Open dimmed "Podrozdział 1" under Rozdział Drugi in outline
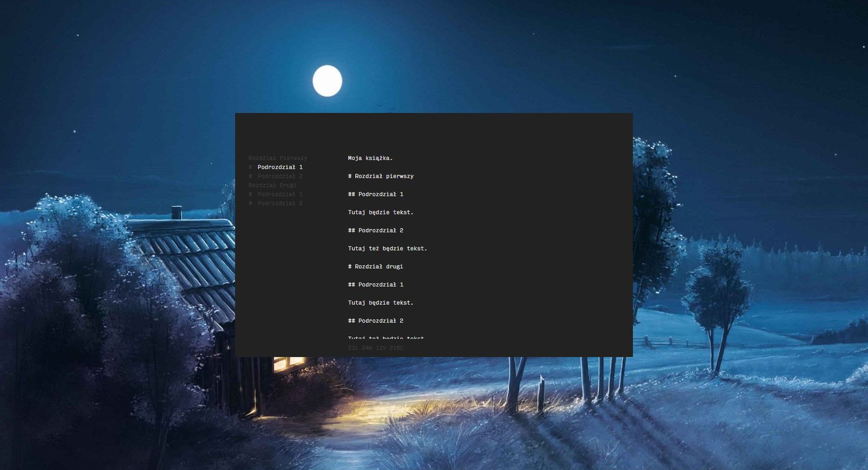The height and width of the screenshot is (470, 868). point(280,195)
